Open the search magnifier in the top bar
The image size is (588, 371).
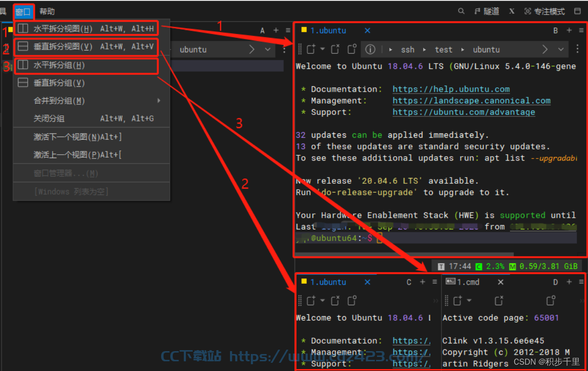[462, 11]
